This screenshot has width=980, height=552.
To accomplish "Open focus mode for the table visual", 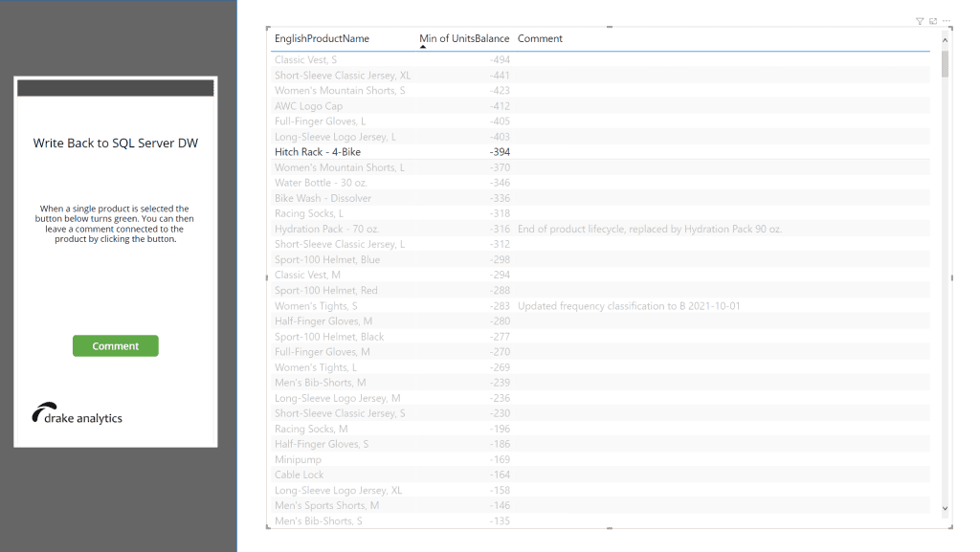I will [933, 21].
